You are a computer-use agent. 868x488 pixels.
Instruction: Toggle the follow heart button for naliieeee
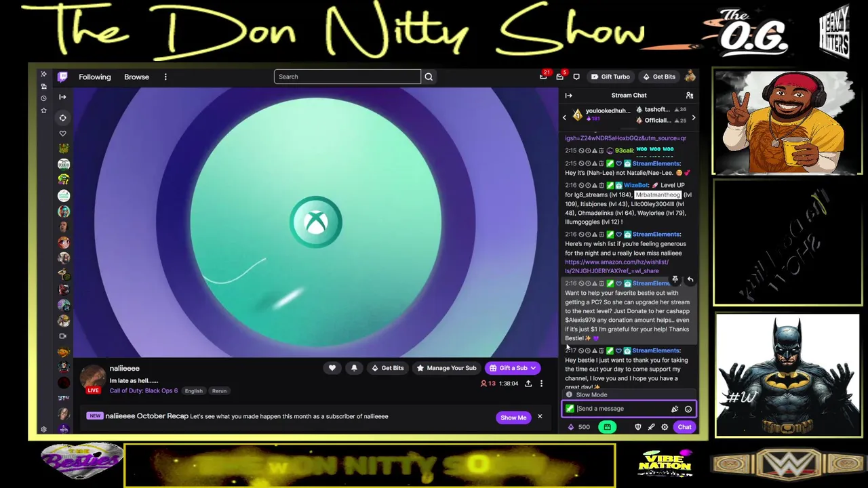332,368
